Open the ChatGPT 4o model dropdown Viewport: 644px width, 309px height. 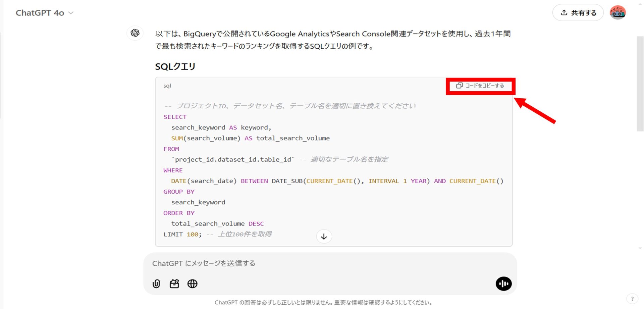(45, 13)
